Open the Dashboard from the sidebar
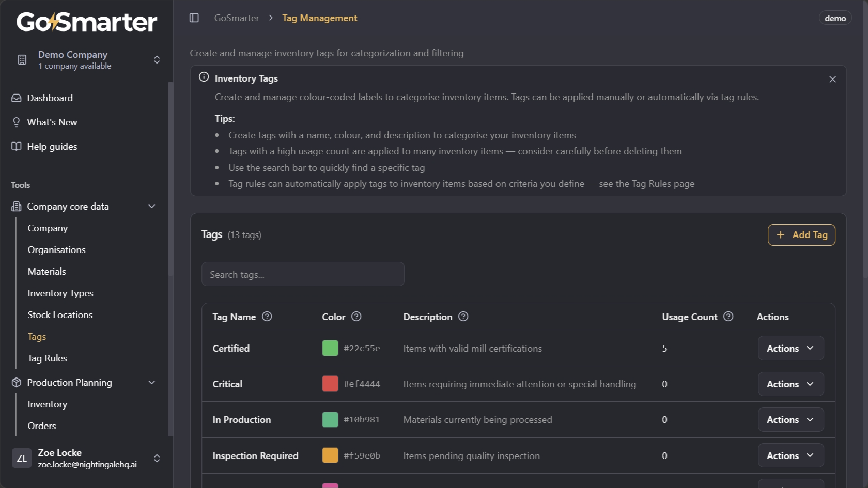 click(x=49, y=98)
